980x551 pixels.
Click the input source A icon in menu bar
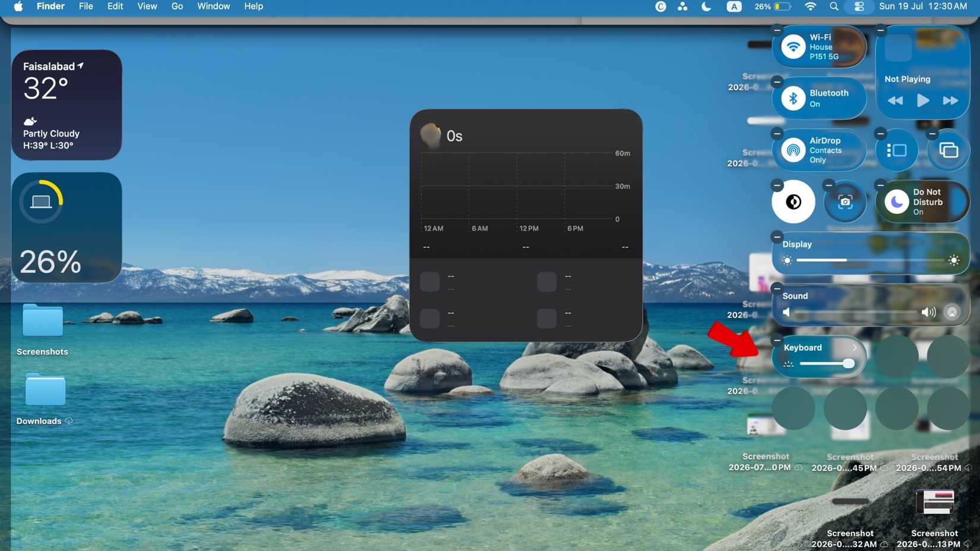click(734, 7)
